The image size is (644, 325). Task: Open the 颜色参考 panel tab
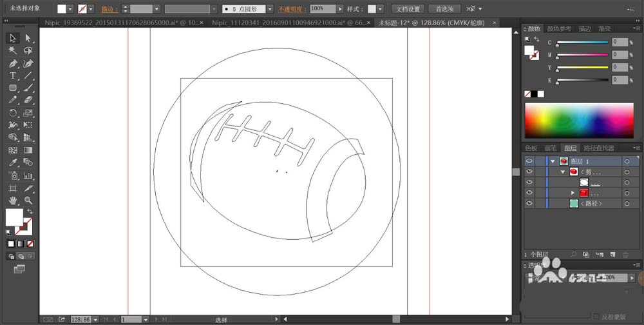pyautogui.click(x=559, y=28)
